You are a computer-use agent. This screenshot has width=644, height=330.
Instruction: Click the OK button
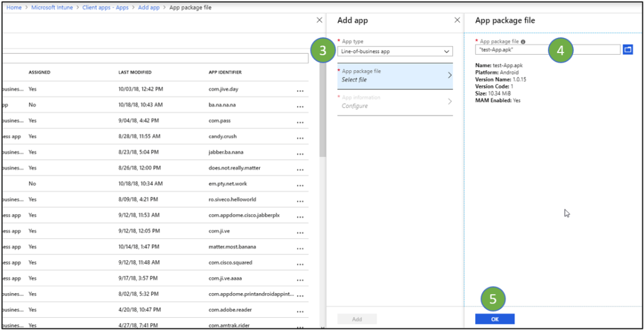[x=494, y=319]
